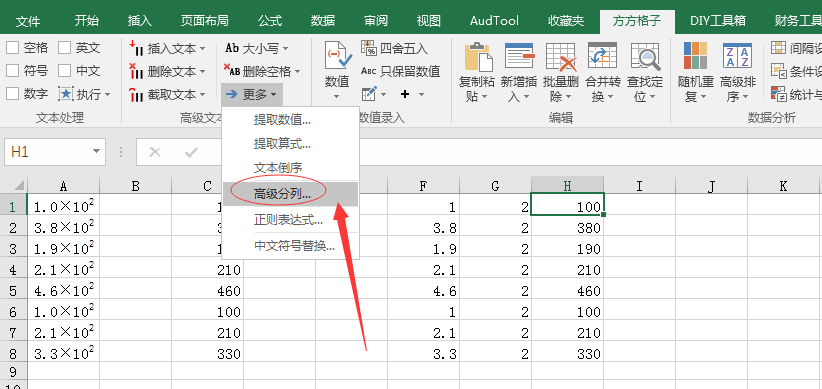The width and height of the screenshot is (822, 389).
Task: Click the 间隔设置 icon
Action: coord(778,48)
